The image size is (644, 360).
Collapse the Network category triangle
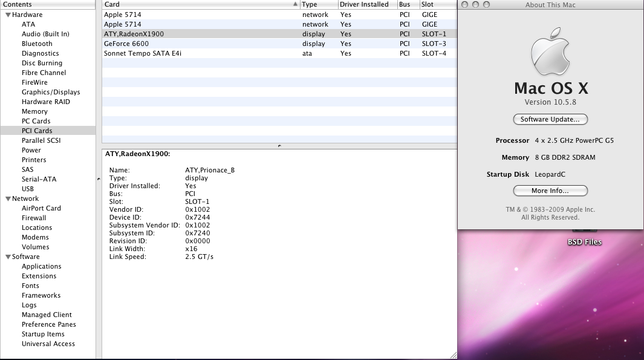tap(8, 199)
